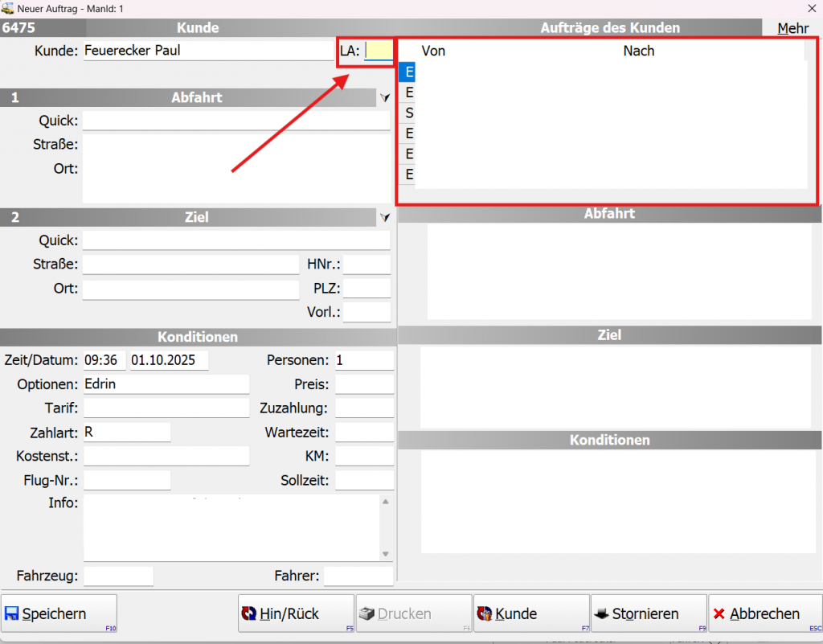Open the Mehr menu
Image resolution: width=823 pixels, height=644 pixels.
[792, 28]
